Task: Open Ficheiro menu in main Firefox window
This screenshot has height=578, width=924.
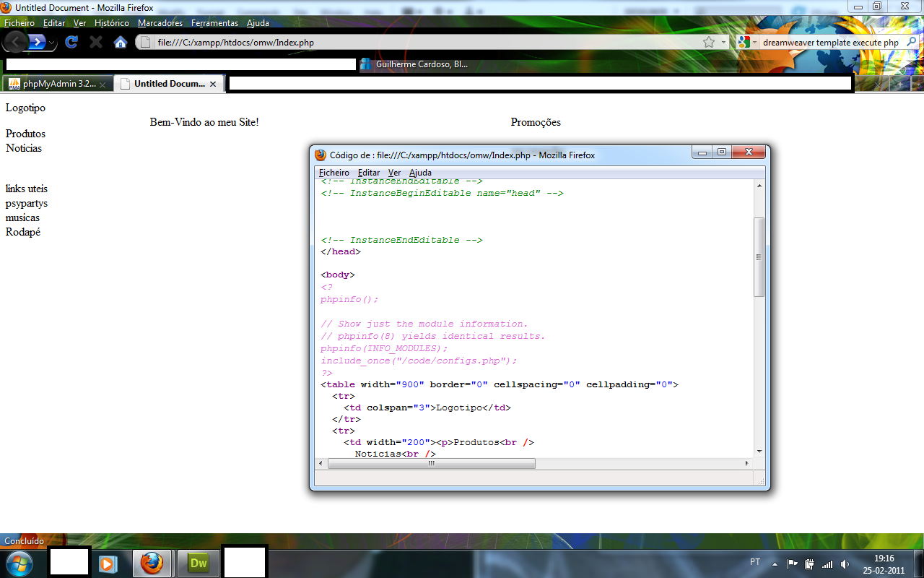Action: 19,23
